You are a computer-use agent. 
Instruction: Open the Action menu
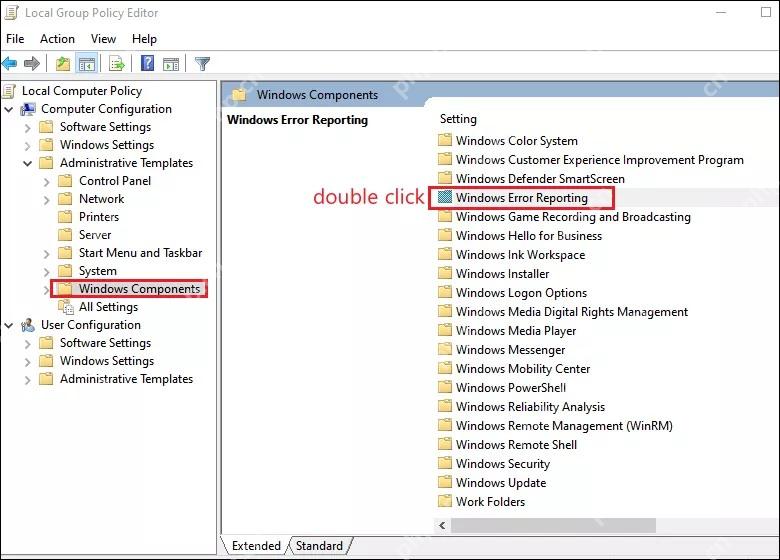pyautogui.click(x=57, y=39)
